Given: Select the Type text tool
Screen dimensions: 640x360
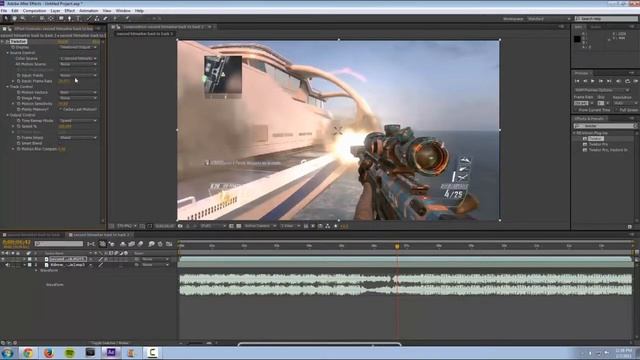Looking at the screenshot, I should [x=78, y=18].
